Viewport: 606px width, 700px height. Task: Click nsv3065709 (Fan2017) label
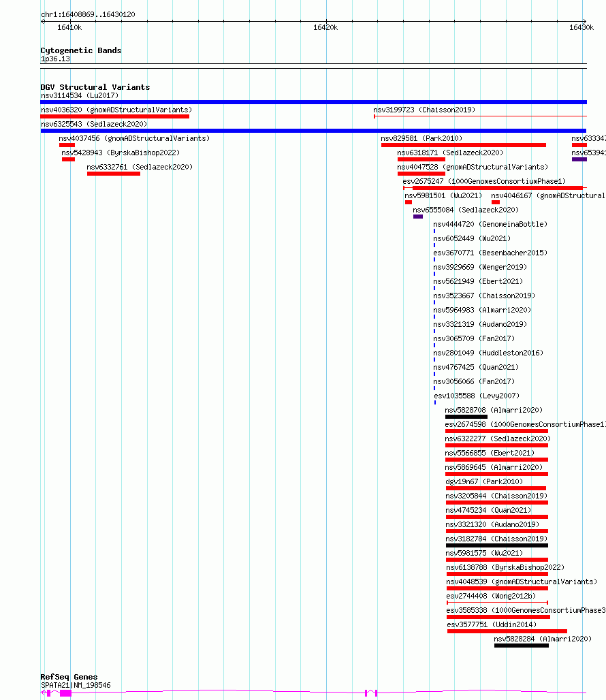[474, 338]
